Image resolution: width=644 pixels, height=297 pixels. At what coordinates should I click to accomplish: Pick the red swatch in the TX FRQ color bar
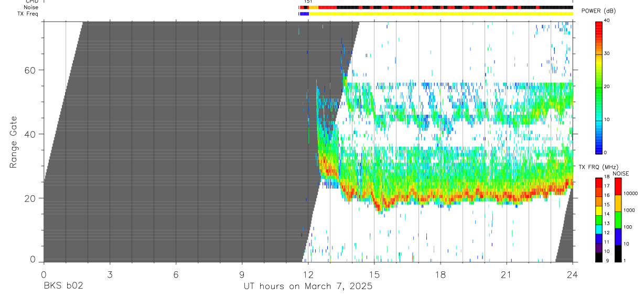pos(599,183)
